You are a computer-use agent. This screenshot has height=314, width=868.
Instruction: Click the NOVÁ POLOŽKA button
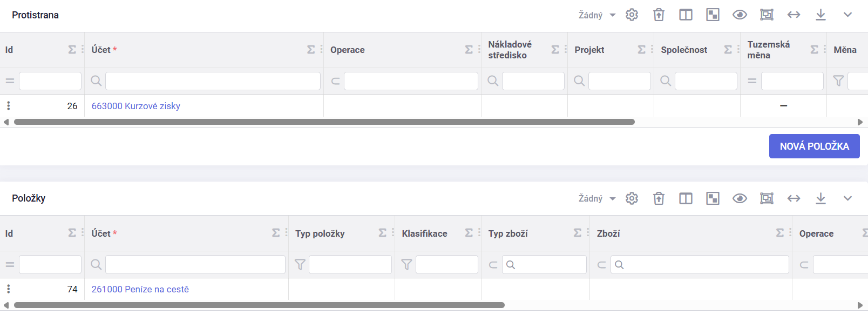(814, 146)
